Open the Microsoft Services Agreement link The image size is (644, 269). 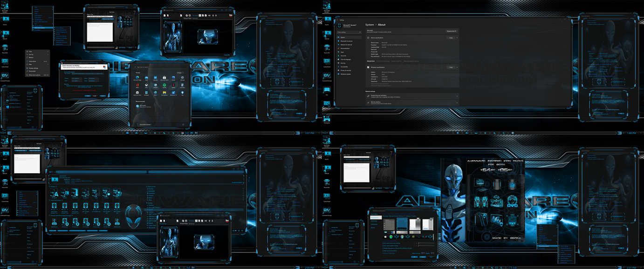[x=381, y=84]
